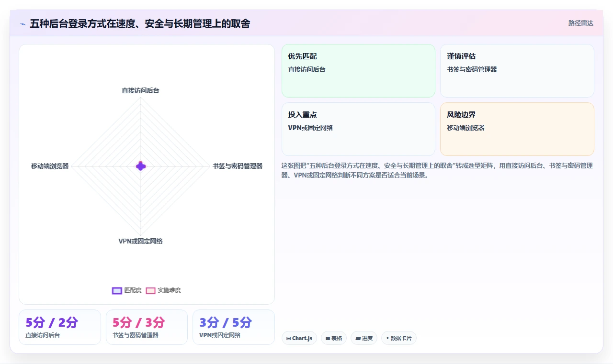Select the 风险边界 card
The height and width of the screenshot is (364, 613).
[x=517, y=129]
